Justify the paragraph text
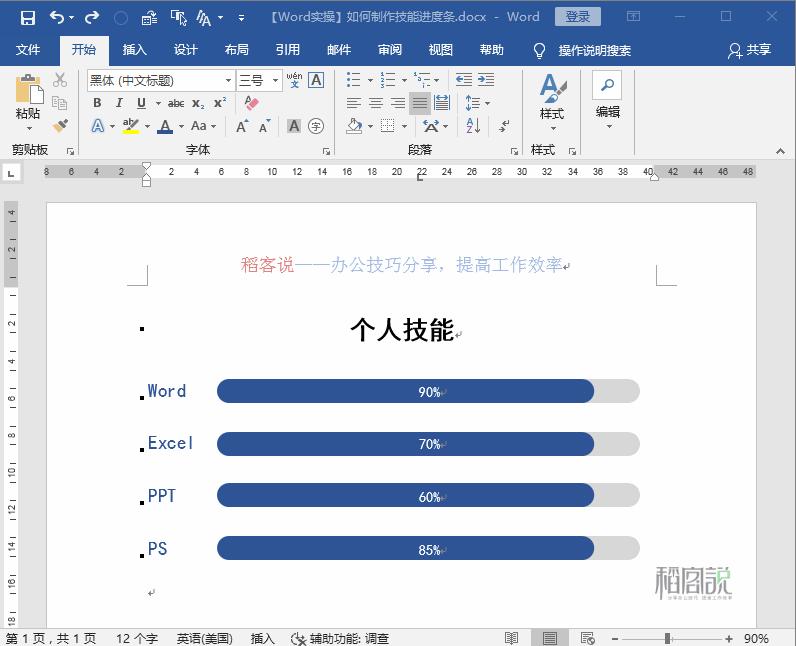The width and height of the screenshot is (796, 646). coord(419,103)
